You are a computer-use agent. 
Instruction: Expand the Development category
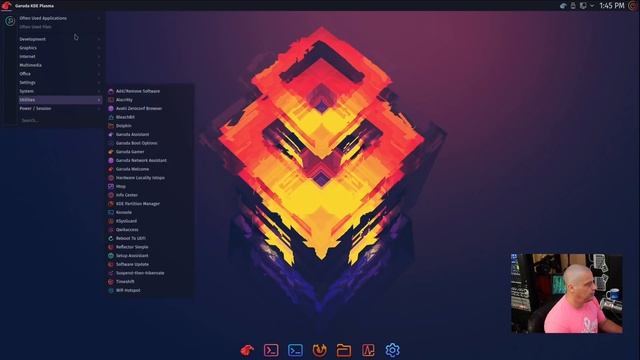coord(60,39)
